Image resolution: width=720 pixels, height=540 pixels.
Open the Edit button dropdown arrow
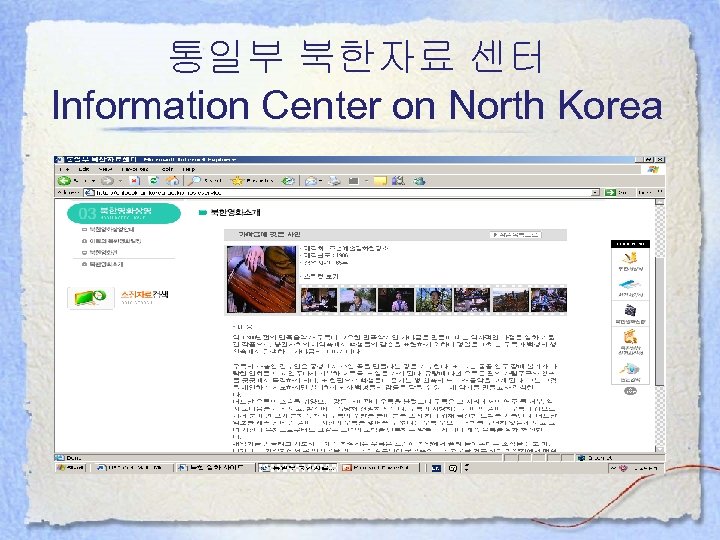tap(366, 181)
